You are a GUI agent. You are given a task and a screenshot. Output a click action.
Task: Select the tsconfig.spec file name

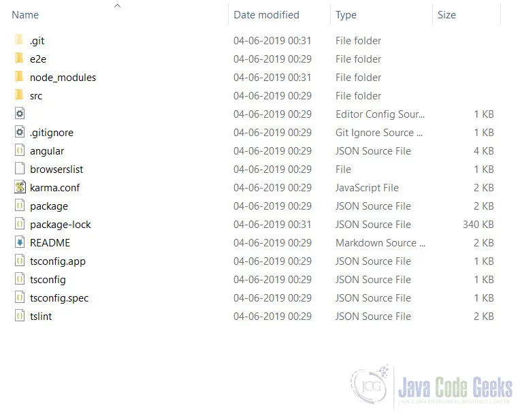click(x=59, y=298)
